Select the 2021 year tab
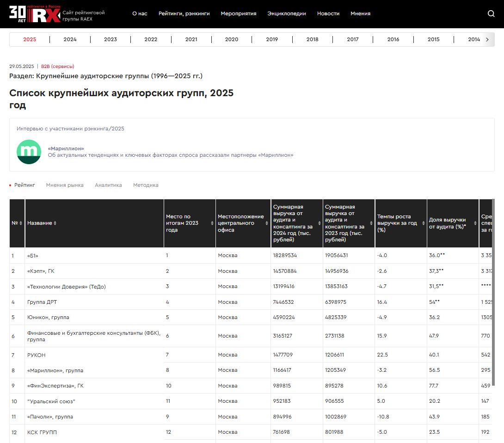Screen dimensions: 504x443 click(191, 40)
